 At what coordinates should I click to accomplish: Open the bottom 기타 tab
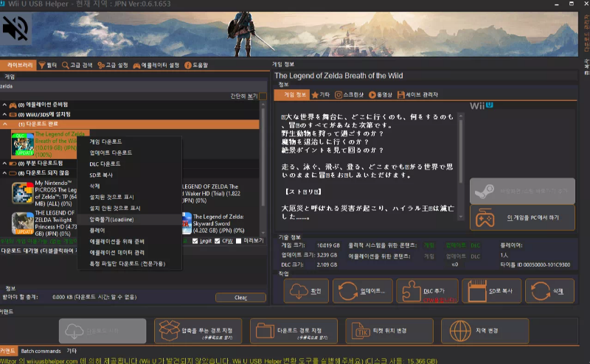pyautogui.click(x=72, y=351)
